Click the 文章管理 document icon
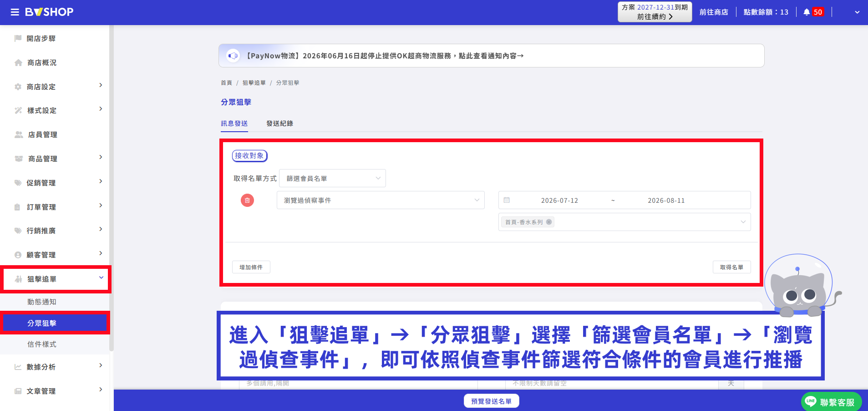 [x=18, y=391]
